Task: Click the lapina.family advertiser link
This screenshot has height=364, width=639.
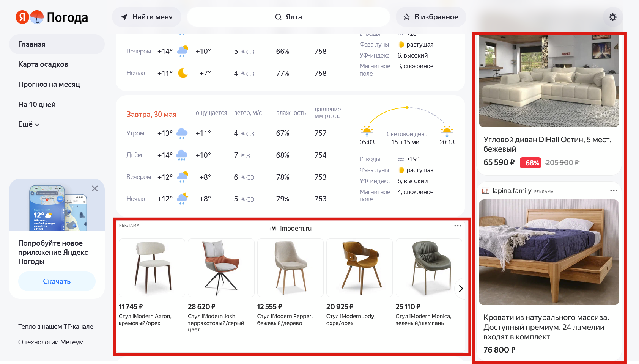Action: tap(512, 190)
